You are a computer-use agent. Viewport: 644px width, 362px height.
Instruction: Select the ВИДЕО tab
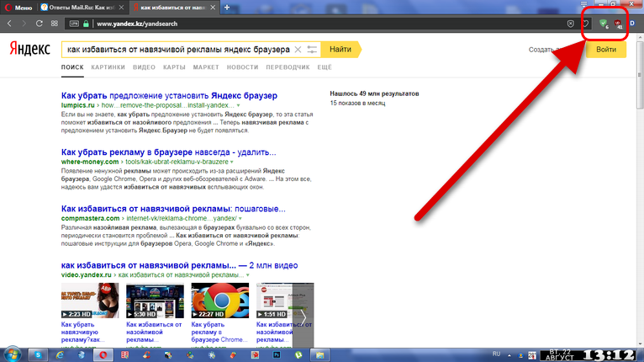144,67
